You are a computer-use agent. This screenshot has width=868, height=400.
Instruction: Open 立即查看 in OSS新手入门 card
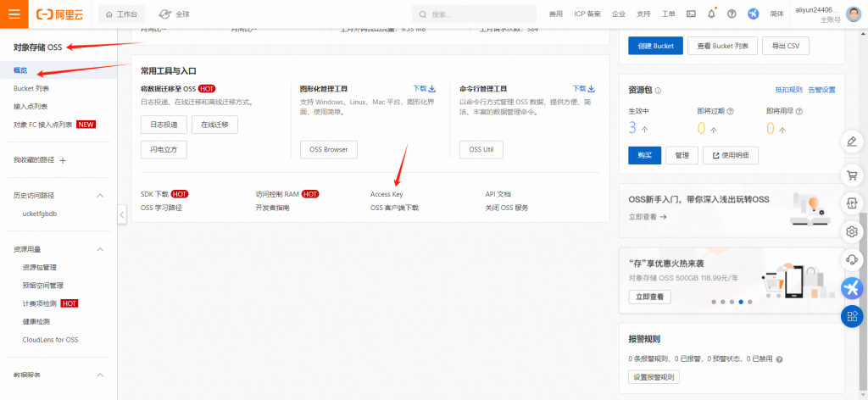pos(648,217)
